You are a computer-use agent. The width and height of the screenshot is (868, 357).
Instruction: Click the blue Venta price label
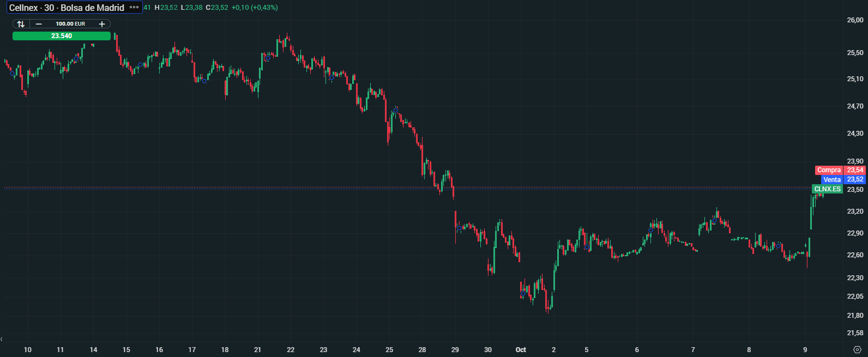click(x=832, y=179)
